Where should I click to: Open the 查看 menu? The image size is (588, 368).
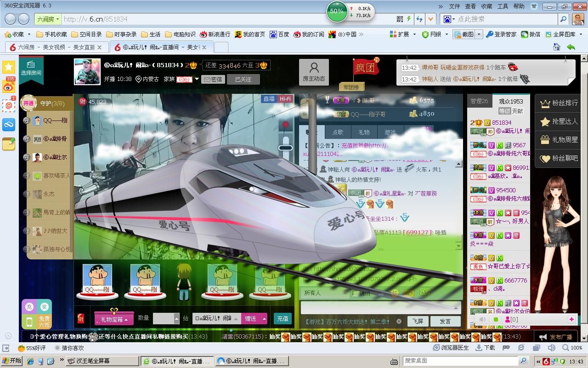(470, 6)
